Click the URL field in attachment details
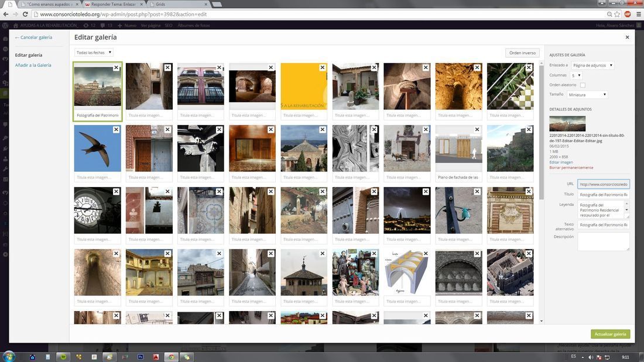The height and width of the screenshot is (362, 644). point(604,184)
